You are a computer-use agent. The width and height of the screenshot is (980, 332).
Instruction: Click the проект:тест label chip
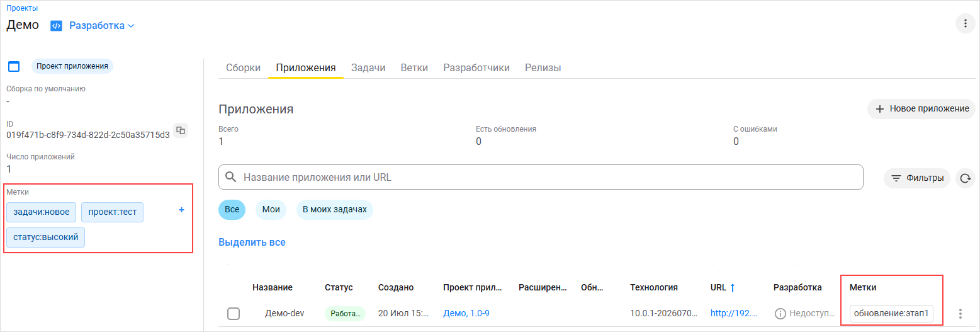[x=113, y=212]
